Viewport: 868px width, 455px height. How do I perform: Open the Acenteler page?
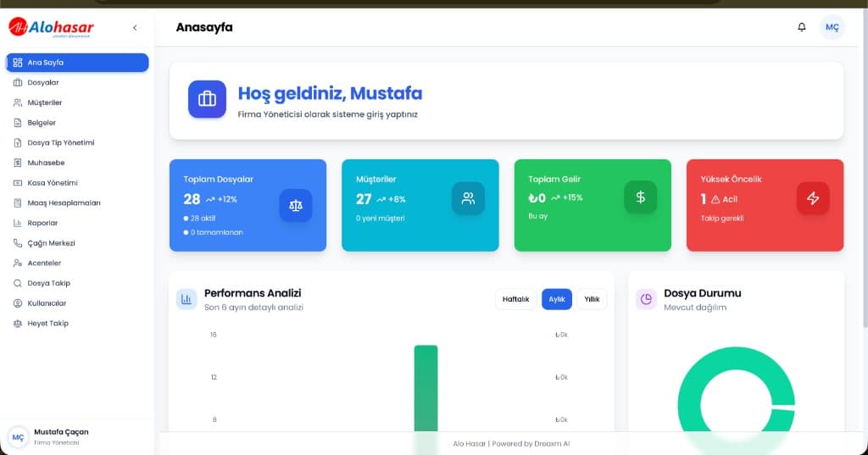click(77, 263)
